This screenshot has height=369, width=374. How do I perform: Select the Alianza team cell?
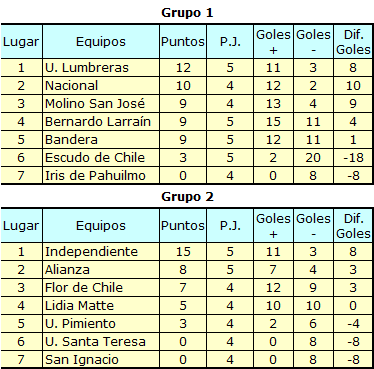click(x=101, y=270)
